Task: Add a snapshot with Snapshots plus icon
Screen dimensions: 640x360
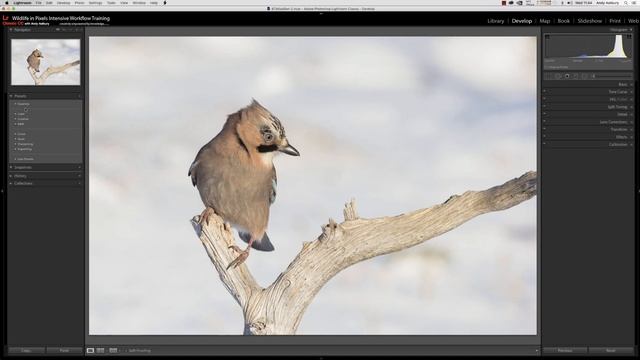Action: tap(79, 167)
